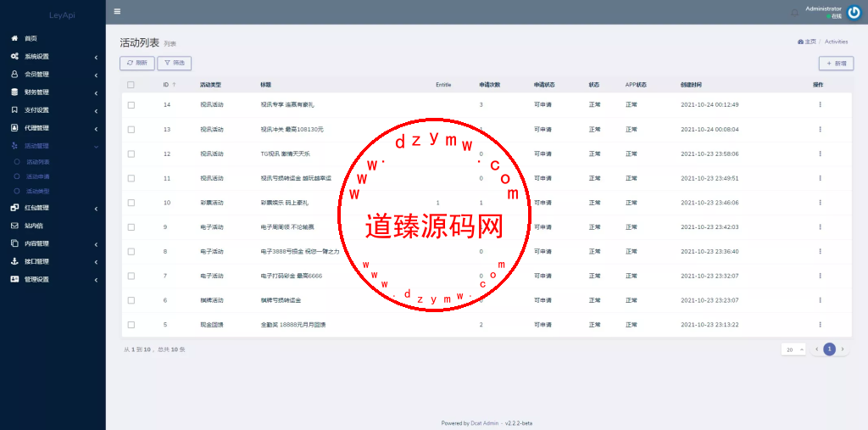Expand the 财务管理 submenu chevron

click(x=96, y=92)
